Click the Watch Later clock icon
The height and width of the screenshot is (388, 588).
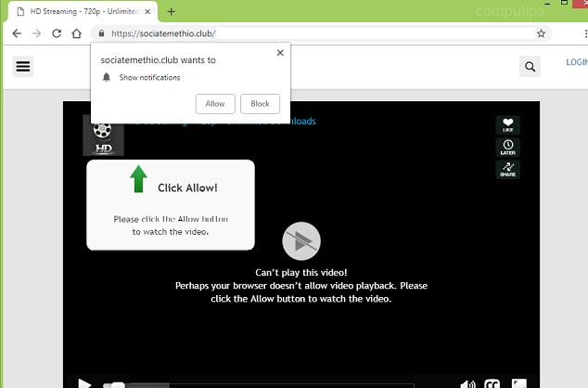pos(507,148)
